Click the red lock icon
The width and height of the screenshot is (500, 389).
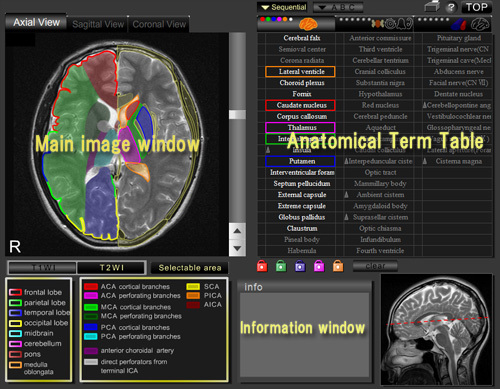point(262,266)
